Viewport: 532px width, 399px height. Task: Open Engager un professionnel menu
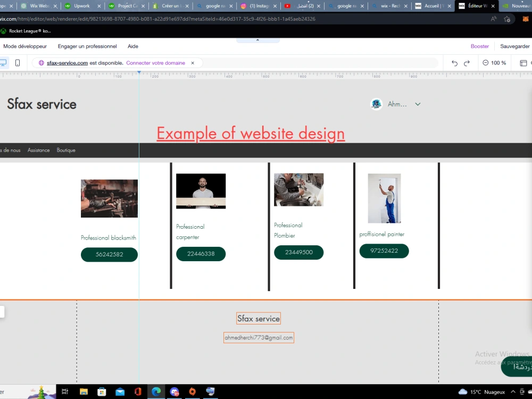coord(87,46)
